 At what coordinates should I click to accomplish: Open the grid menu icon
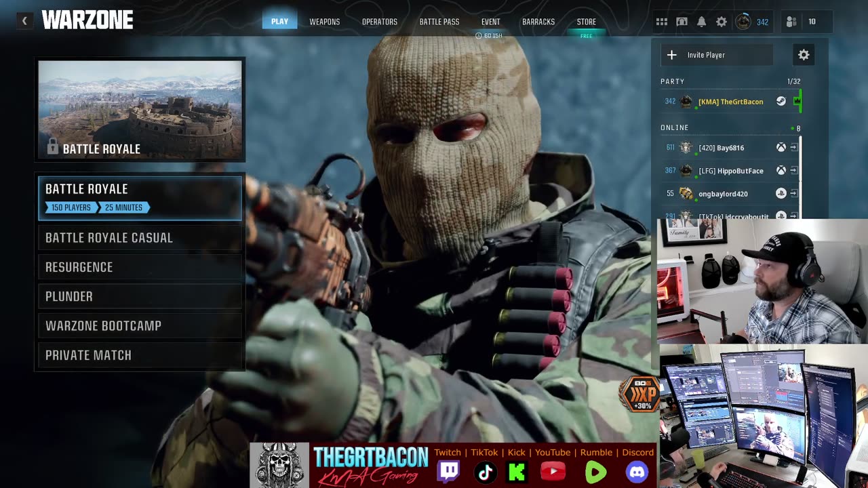coord(662,22)
